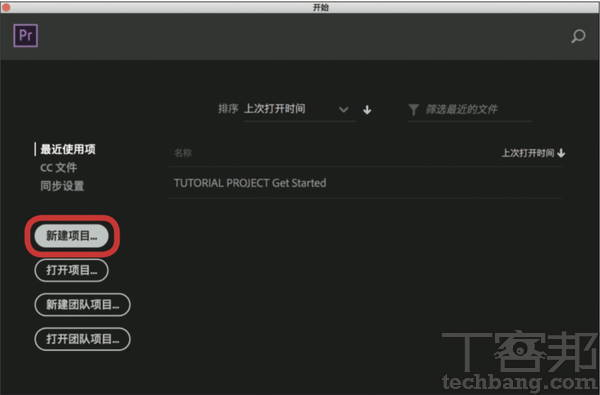Open TUTORIAL PROJECT Get Started file
Viewport: 600px width, 395px height.
[x=364, y=183]
